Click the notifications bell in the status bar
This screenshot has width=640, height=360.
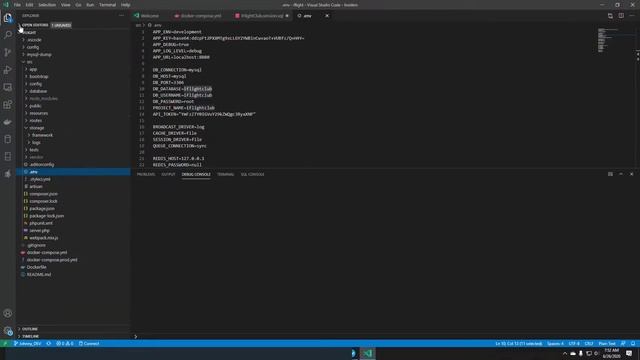pos(633,344)
